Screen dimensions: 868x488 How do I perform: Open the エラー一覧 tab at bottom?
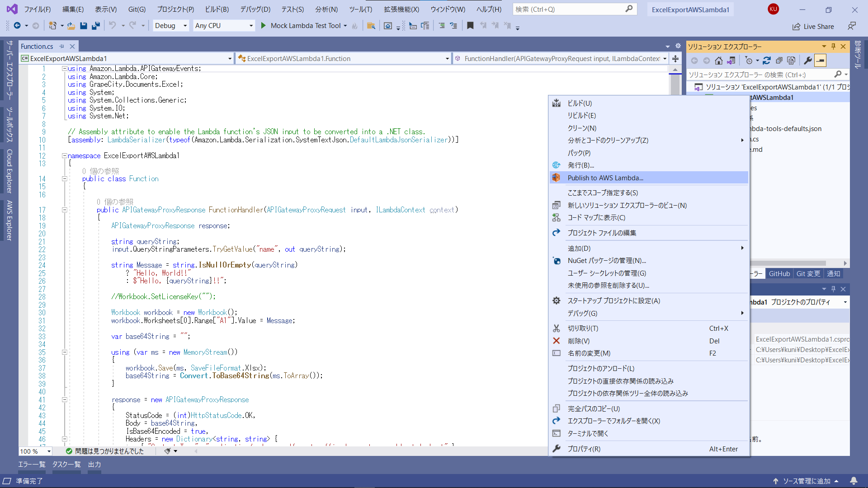[32, 465]
